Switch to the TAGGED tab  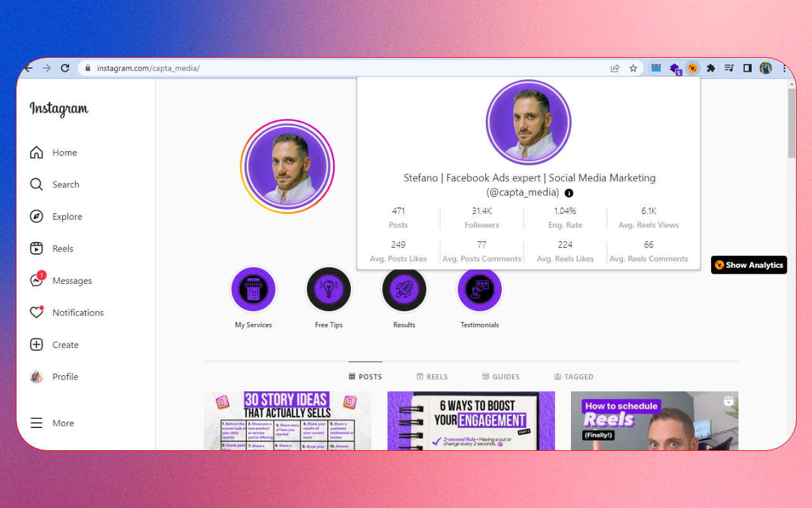click(573, 377)
